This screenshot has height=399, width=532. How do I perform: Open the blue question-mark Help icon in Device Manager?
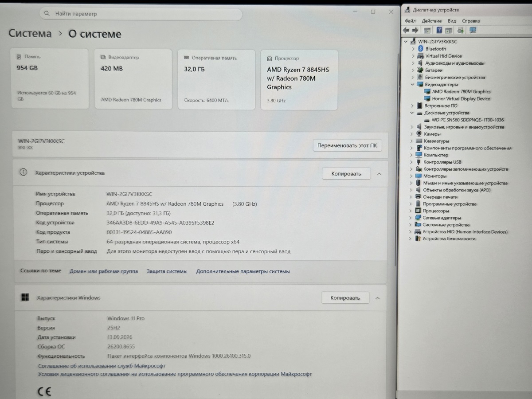coord(439,30)
